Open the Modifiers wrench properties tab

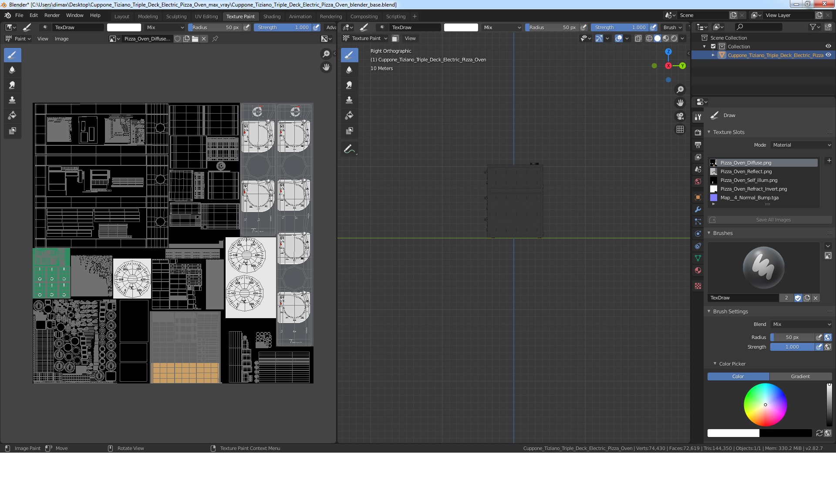tap(698, 209)
